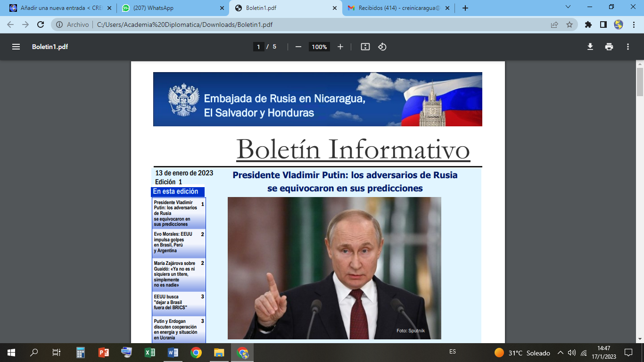The height and width of the screenshot is (362, 644).
Task: Switch to the WhatsApp tab
Action: coord(169,8)
